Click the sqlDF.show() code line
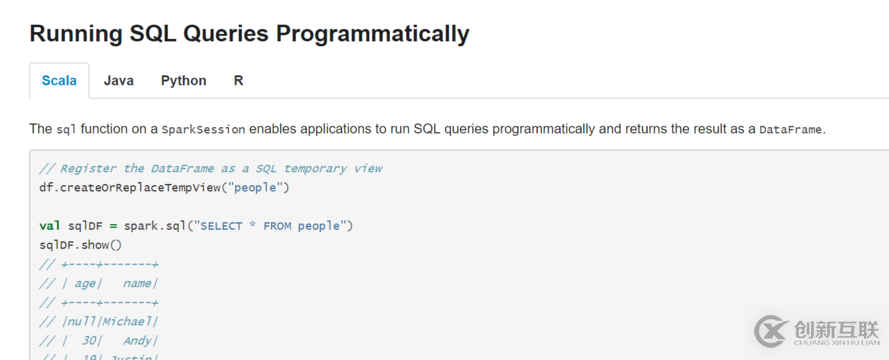889x360 pixels. click(81, 245)
